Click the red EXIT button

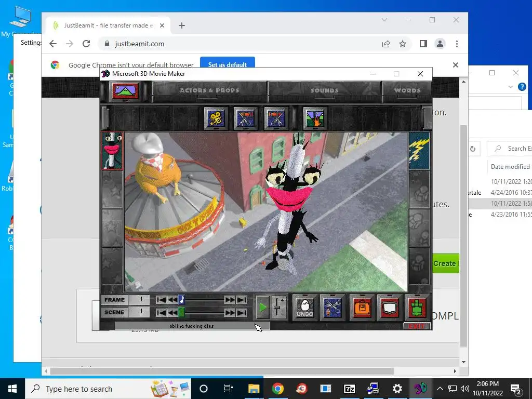(417, 326)
